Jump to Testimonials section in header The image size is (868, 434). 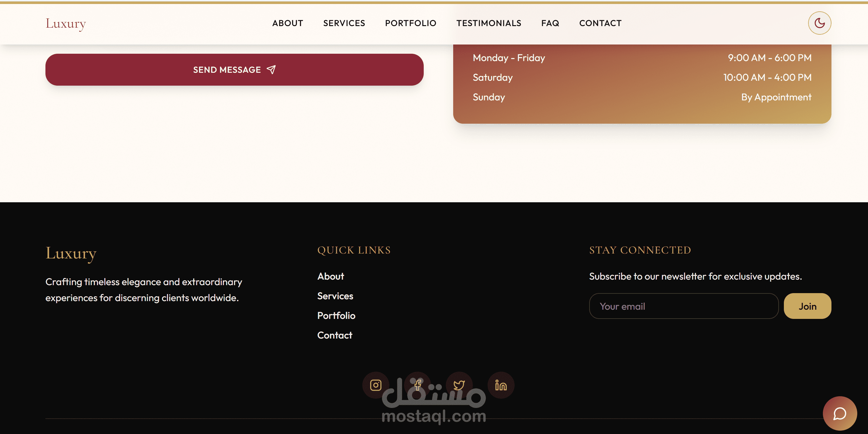click(x=488, y=23)
